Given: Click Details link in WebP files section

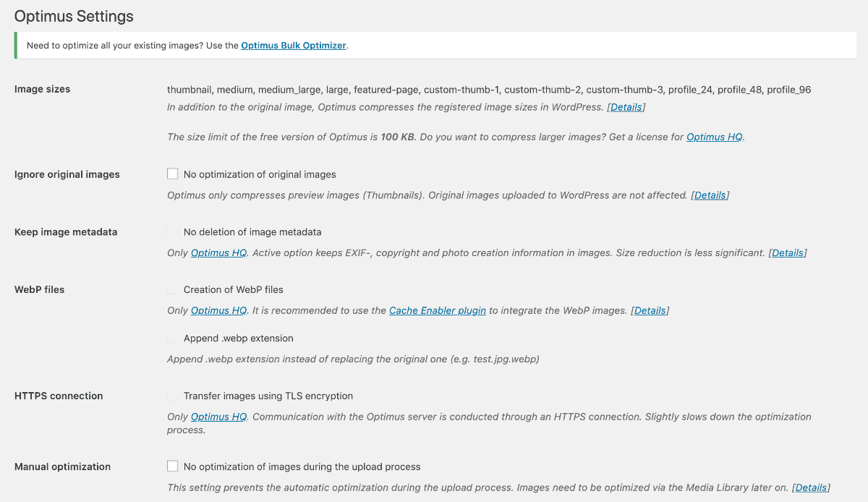Looking at the screenshot, I should [650, 310].
